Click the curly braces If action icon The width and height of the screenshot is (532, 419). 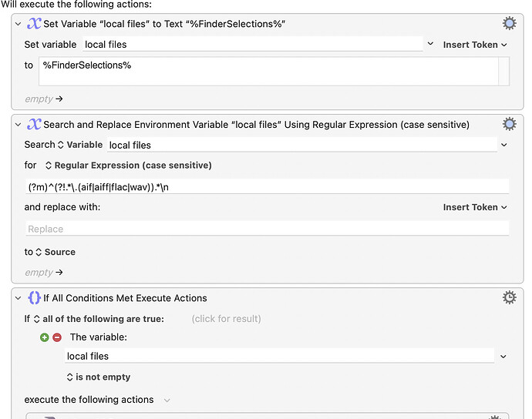34,297
